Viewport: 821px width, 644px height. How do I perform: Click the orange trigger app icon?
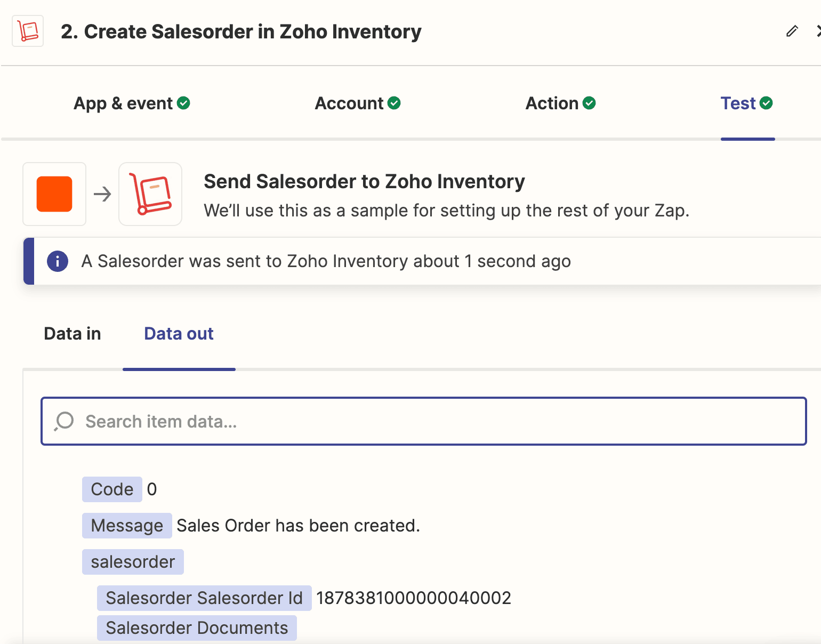point(54,194)
